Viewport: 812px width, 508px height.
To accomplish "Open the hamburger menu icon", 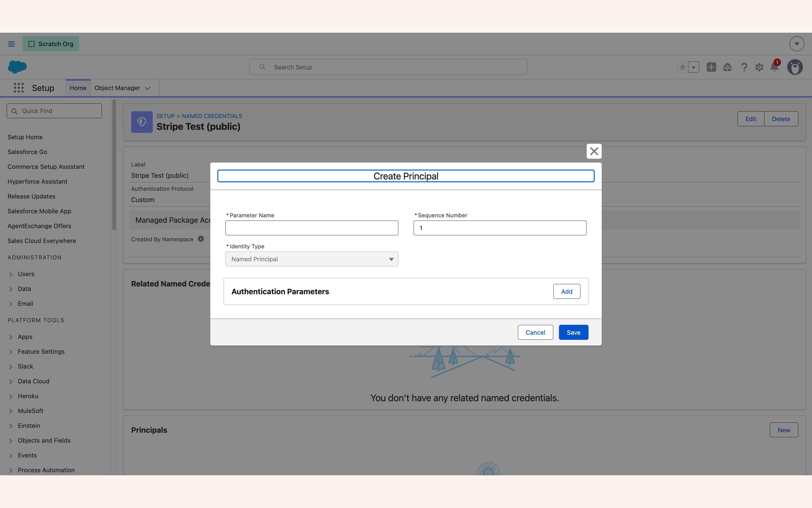I will tap(11, 44).
